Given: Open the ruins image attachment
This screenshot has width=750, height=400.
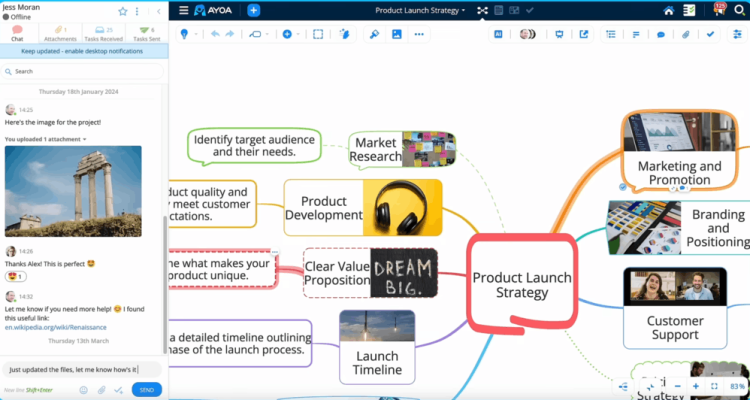Looking at the screenshot, I should tap(73, 191).
